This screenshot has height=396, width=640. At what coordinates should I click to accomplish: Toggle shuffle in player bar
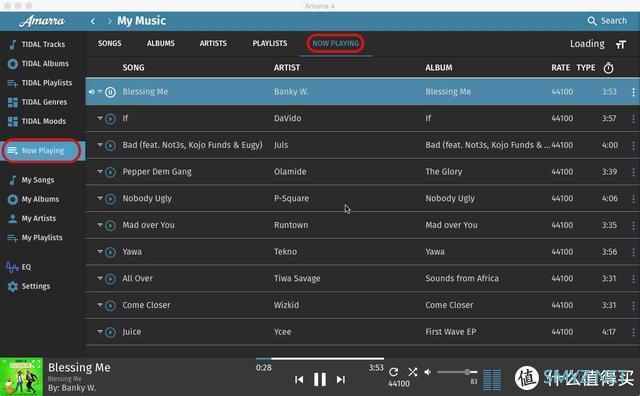coord(413,372)
